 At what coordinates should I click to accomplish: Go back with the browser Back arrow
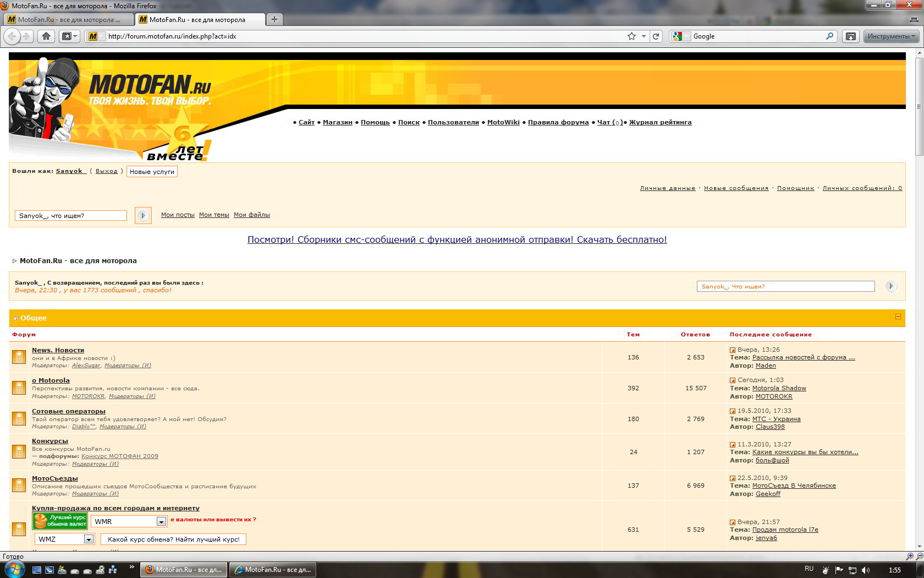click(12, 36)
